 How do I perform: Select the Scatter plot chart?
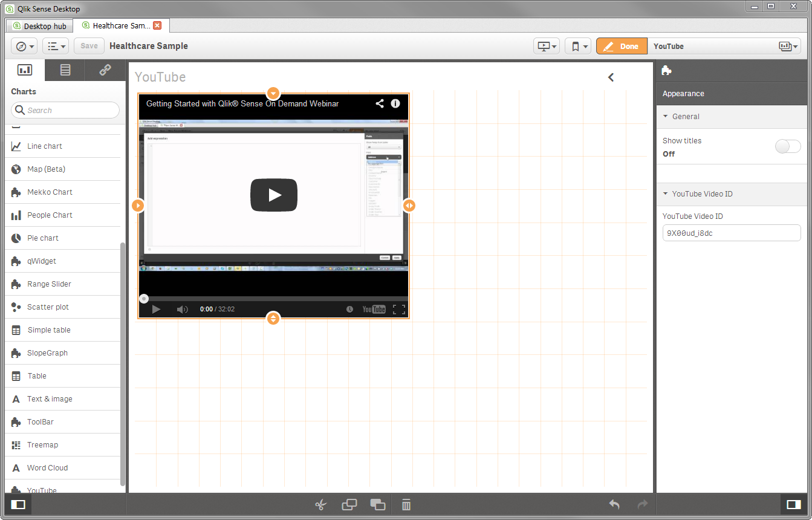click(x=48, y=307)
